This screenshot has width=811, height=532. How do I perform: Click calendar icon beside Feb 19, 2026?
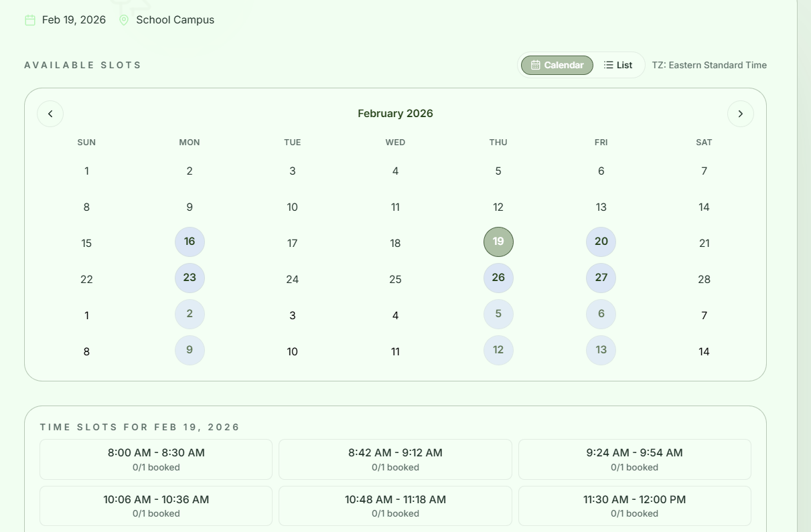pos(30,20)
